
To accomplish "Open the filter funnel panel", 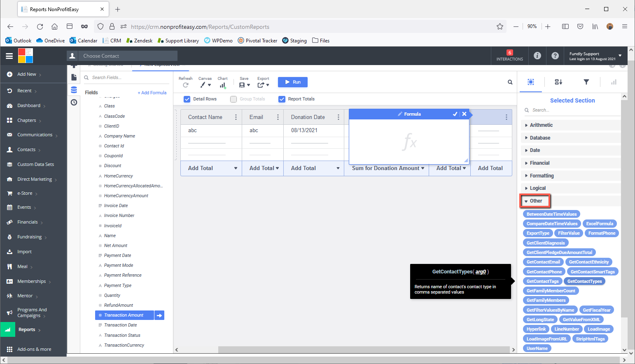I will click(x=586, y=82).
